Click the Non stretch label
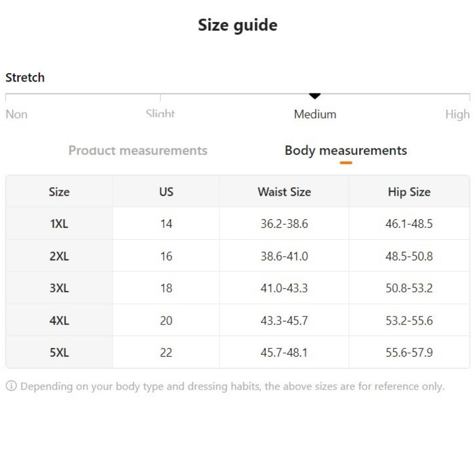 pyautogui.click(x=17, y=114)
